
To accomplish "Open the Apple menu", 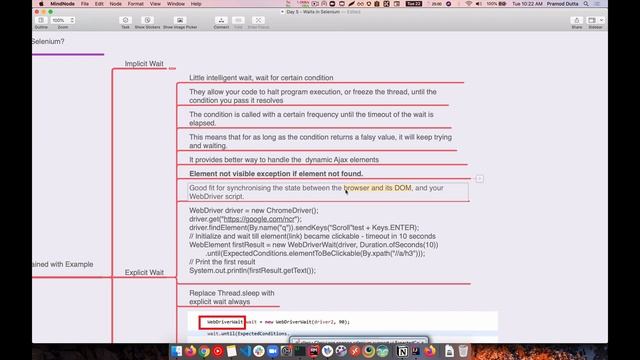I will (x=41, y=4).
